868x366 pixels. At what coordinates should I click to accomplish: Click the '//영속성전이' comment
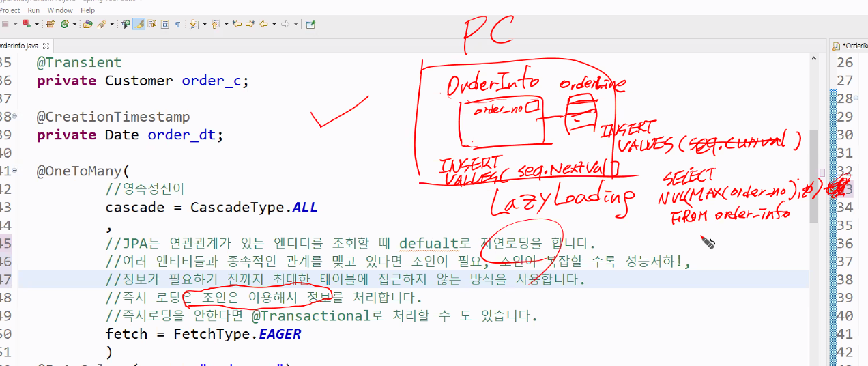click(x=145, y=189)
